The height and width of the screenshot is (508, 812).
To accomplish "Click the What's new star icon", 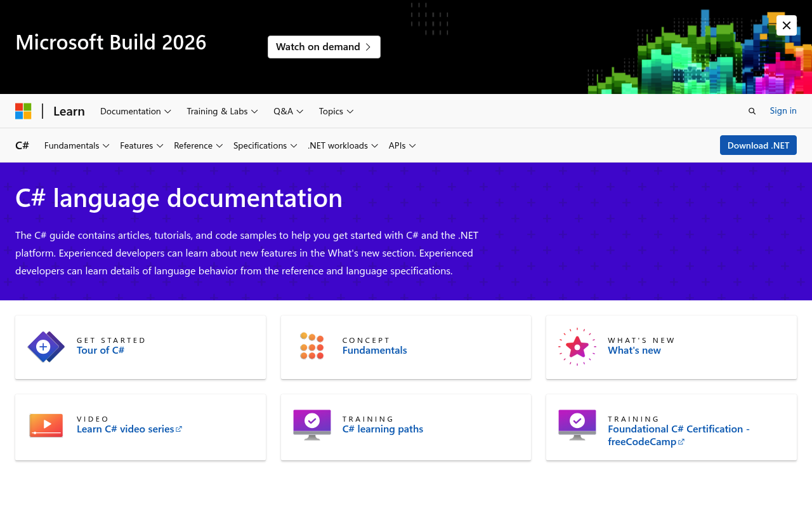I will pyautogui.click(x=577, y=347).
